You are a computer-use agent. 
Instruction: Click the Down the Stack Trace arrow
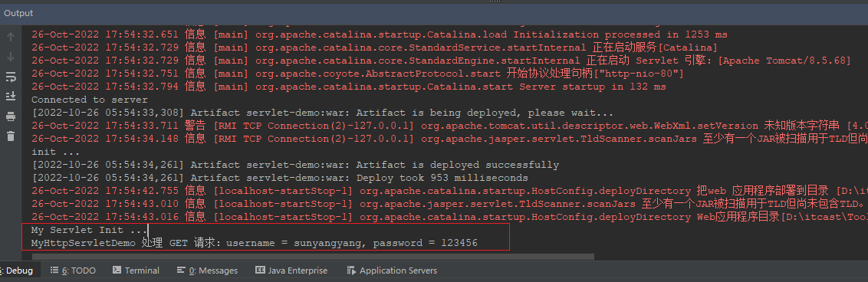tap(11, 57)
